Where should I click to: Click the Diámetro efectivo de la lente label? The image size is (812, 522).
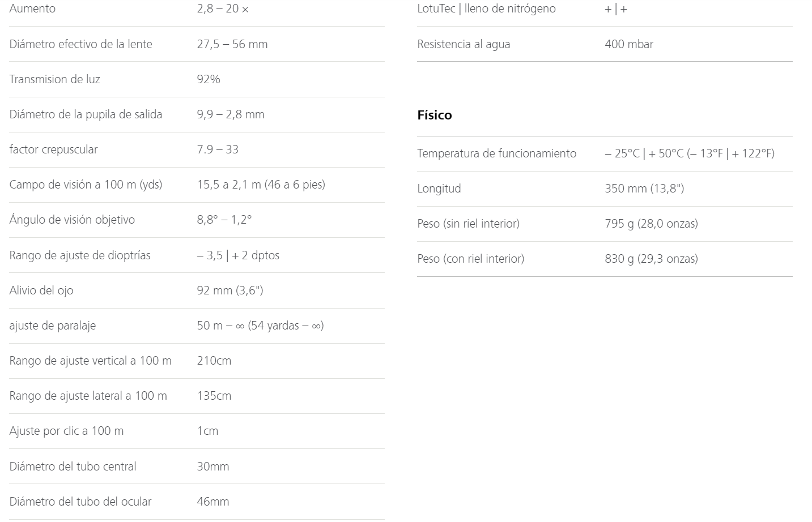[81, 44]
